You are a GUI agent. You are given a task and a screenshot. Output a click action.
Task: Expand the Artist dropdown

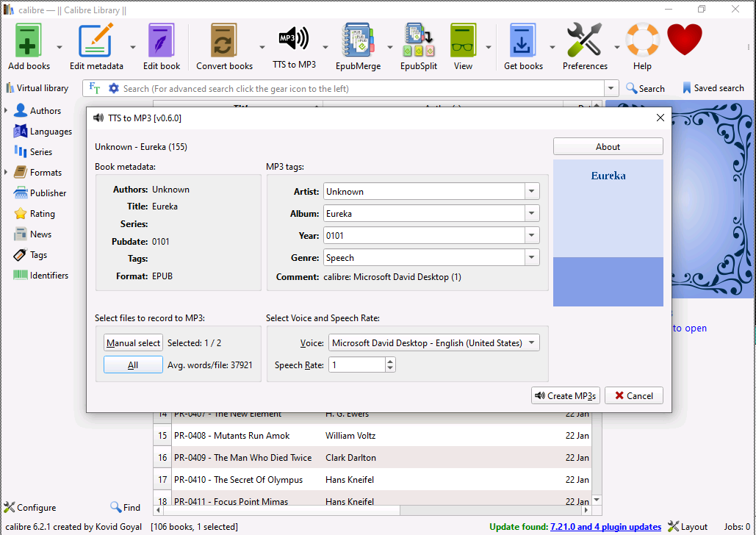tap(532, 192)
